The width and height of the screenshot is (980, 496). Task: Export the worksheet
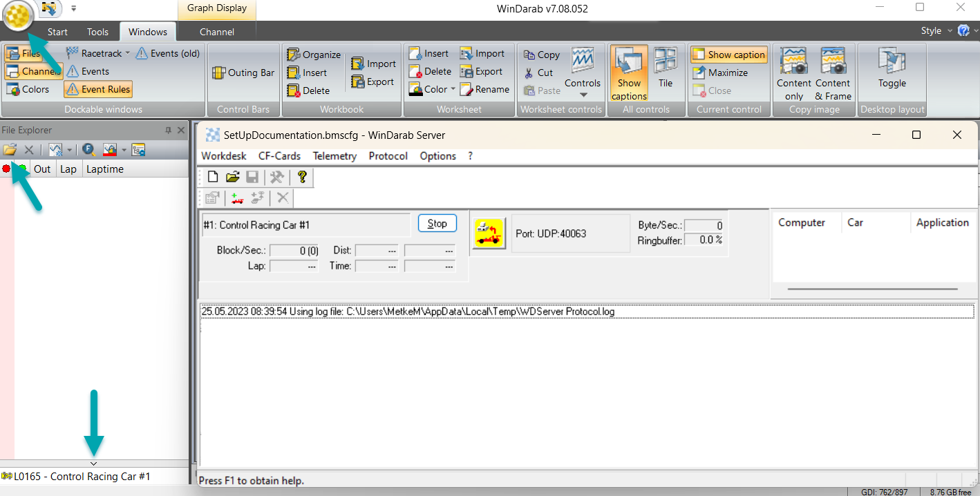(482, 71)
